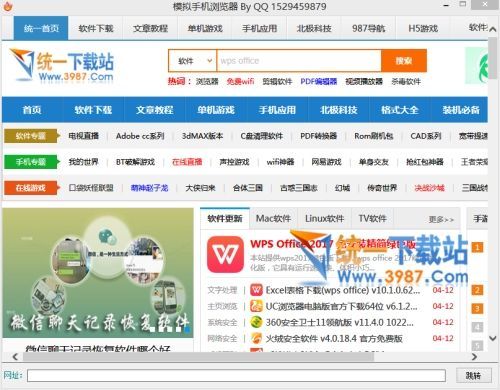This screenshot has width=500, height=390.
Task: Click the 统一下载站 site logo
Action: coord(62,66)
